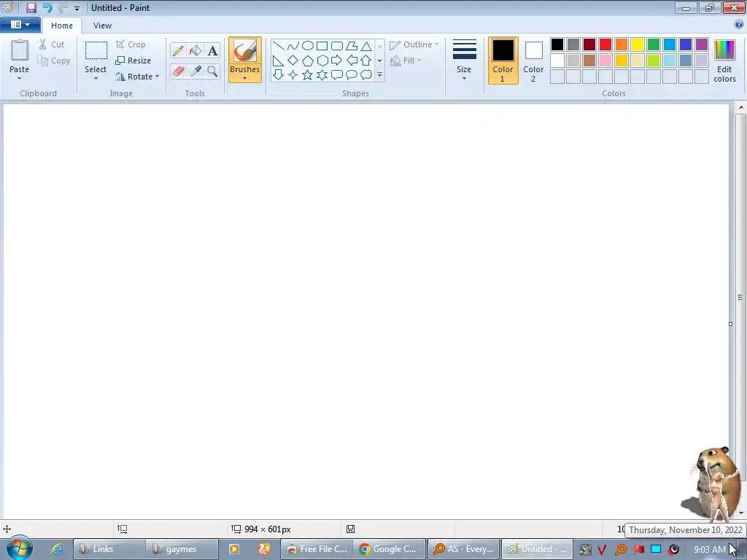Pick the yellow color swatch
The width and height of the screenshot is (747, 560).
[x=638, y=44]
